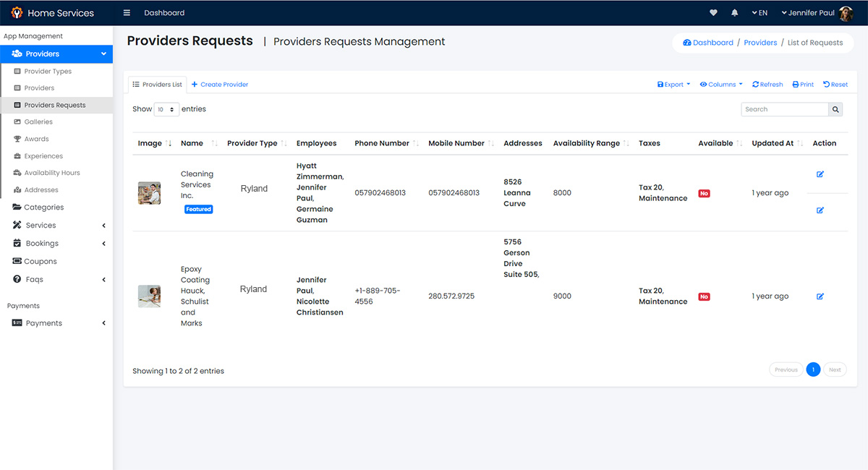Click the heart icon in top bar
The width and height of the screenshot is (868, 470).
(x=713, y=13)
